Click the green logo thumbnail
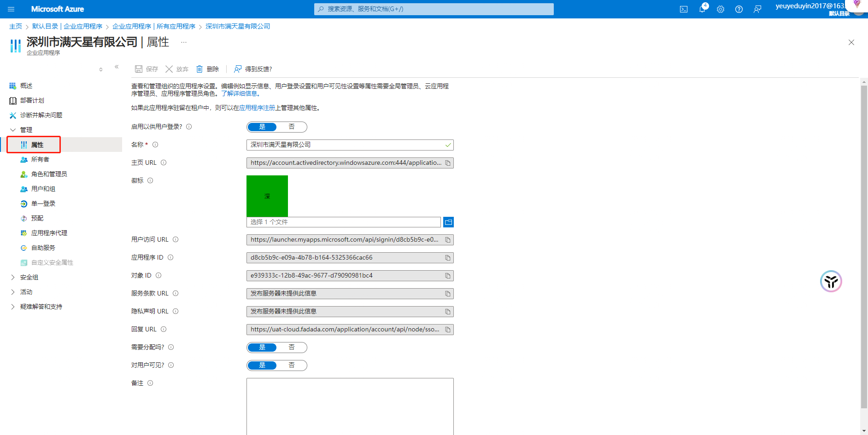The image size is (868, 435). pyautogui.click(x=267, y=196)
